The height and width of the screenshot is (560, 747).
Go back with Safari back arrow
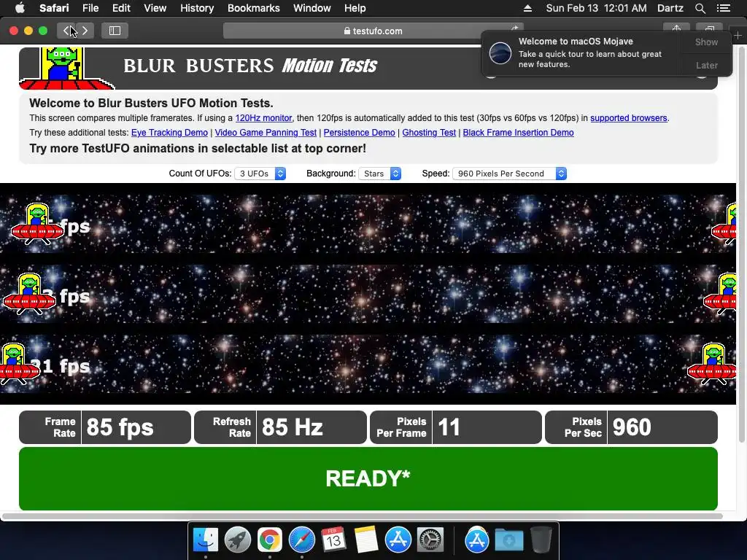(66, 31)
